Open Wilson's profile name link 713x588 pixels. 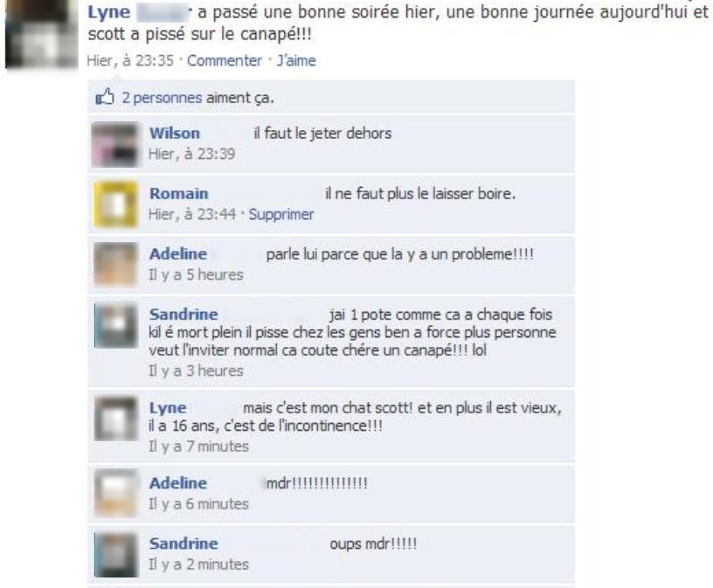pyautogui.click(x=175, y=134)
